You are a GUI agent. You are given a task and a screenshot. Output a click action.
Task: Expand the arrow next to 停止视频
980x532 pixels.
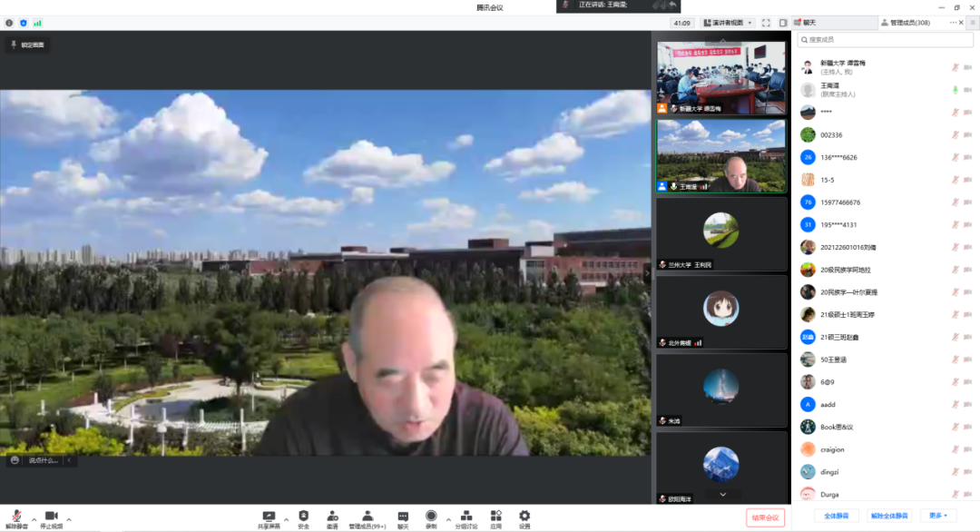point(69,519)
